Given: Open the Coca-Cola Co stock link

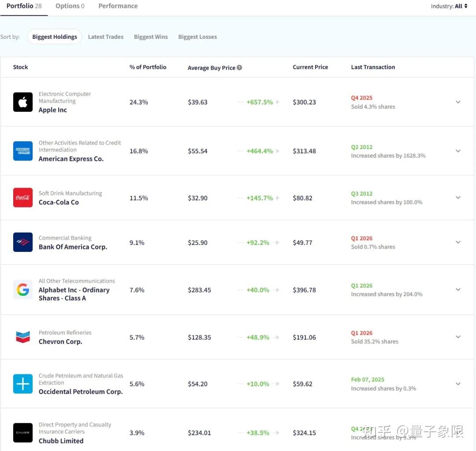Looking at the screenshot, I should (x=59, y=202).
